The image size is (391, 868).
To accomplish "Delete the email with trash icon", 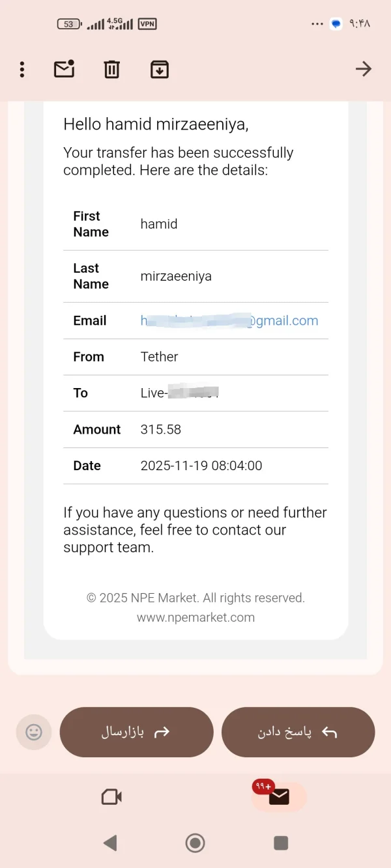I will click(112, 69).
